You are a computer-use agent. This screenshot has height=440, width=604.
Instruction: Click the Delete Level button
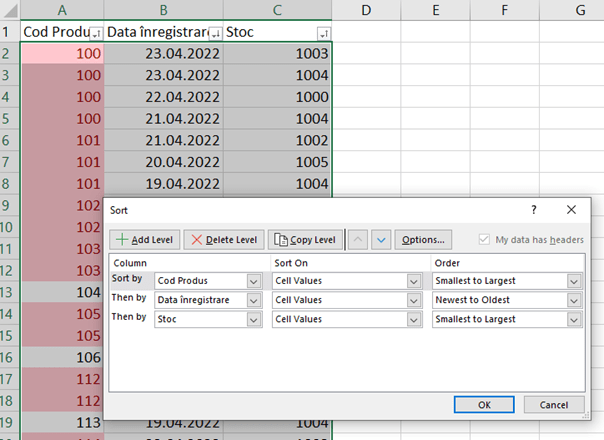tap(224, 240)
